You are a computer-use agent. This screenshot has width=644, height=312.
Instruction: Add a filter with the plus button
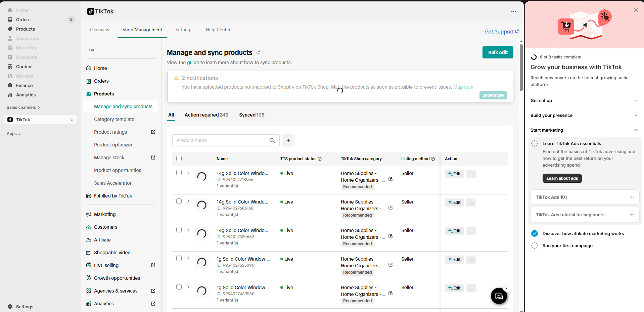(x=288, y=140)
